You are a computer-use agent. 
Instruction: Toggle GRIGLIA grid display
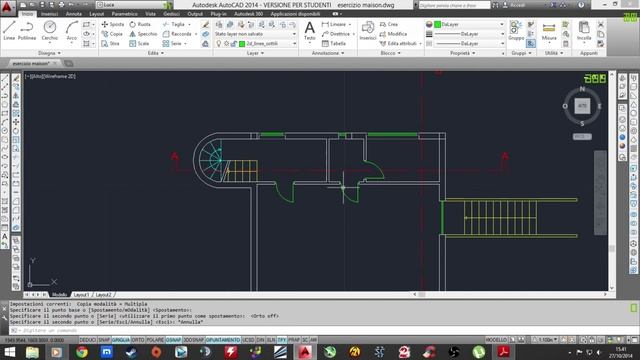coord(121,340)
